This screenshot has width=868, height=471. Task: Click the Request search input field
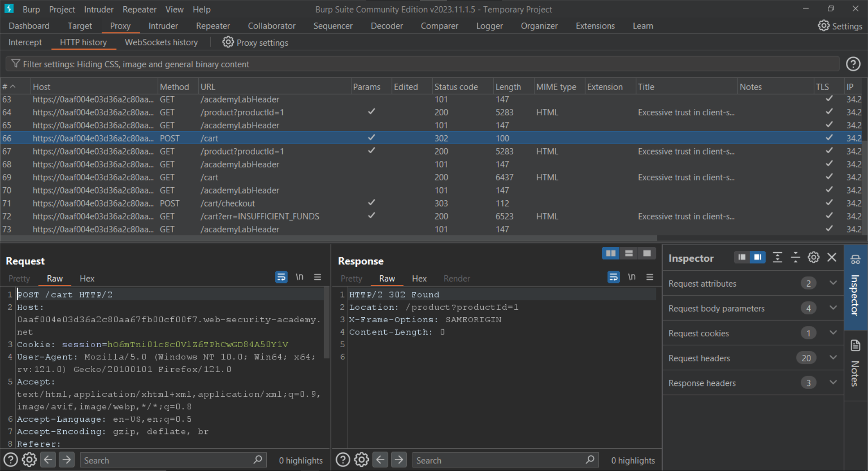(167, 460)
